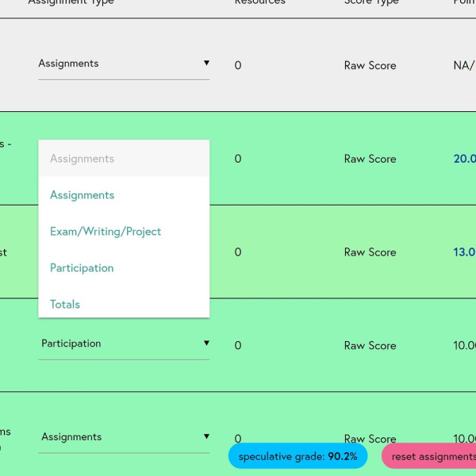476x476 pixels.
Task: Click the greyed Assignments placeholder atop the list
Action: pyautogui.click(x=82, y=159)
